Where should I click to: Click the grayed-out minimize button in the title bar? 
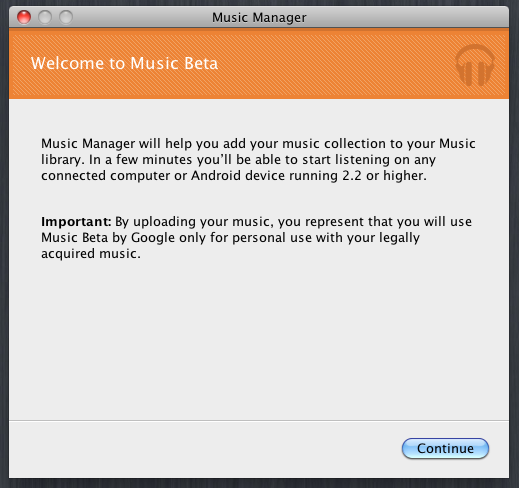(x=45, y=17)
